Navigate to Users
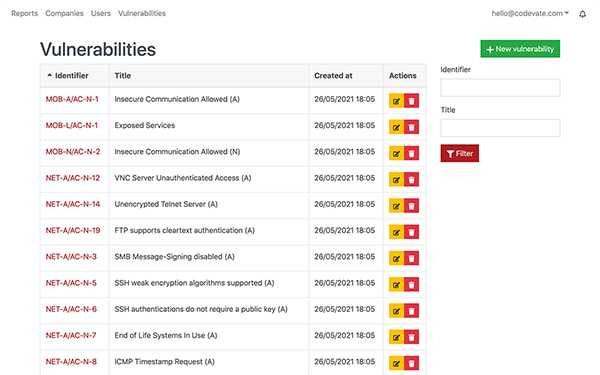The width and height of the screenshot is (600, 375). 101,13
